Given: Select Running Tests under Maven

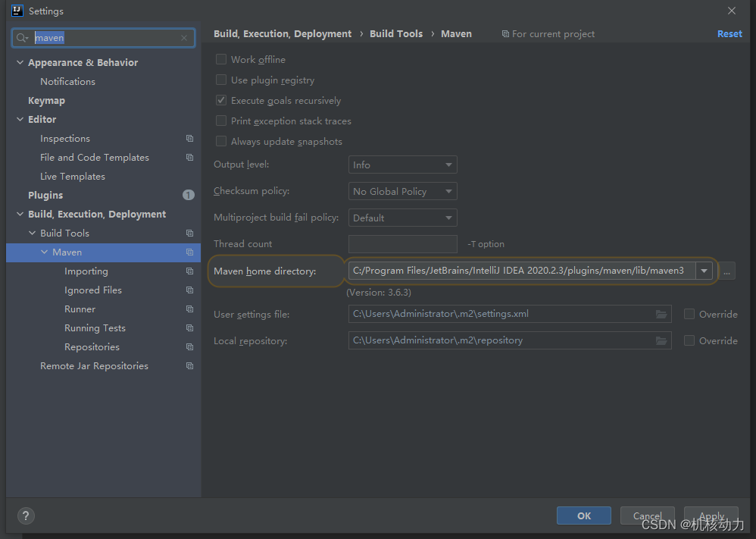Looking at the screenshot, I should pos(95,328).
